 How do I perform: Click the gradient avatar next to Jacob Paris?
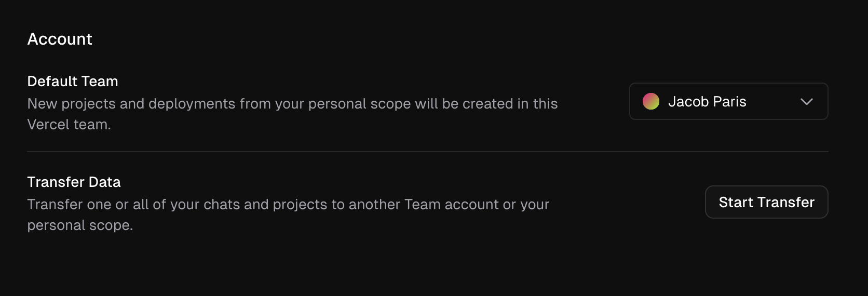pos(650,101)
